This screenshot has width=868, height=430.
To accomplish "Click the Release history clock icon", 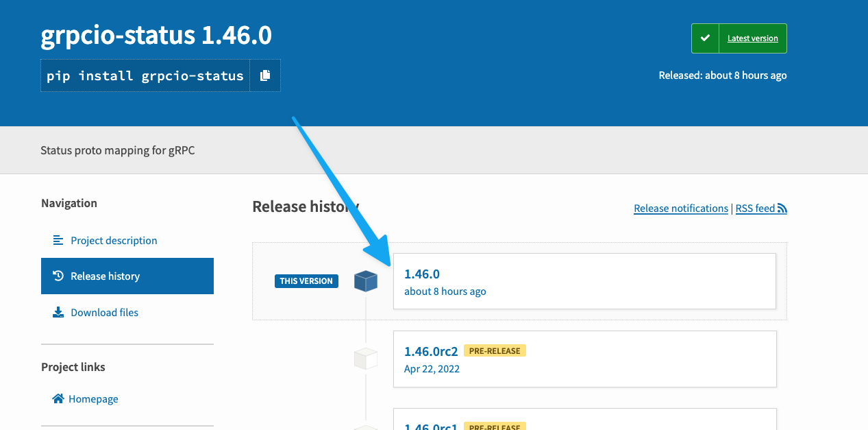I will point(58,276).
